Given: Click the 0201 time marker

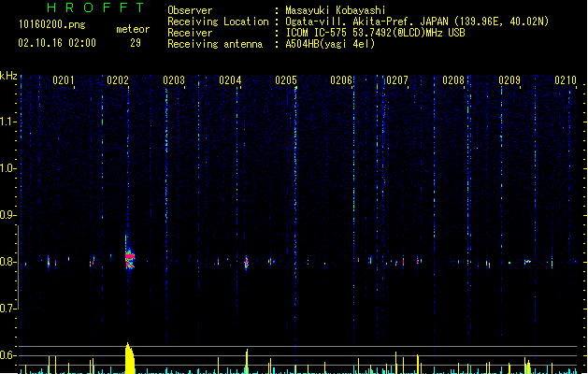Looking at the screenshot, I should [64, 80].
